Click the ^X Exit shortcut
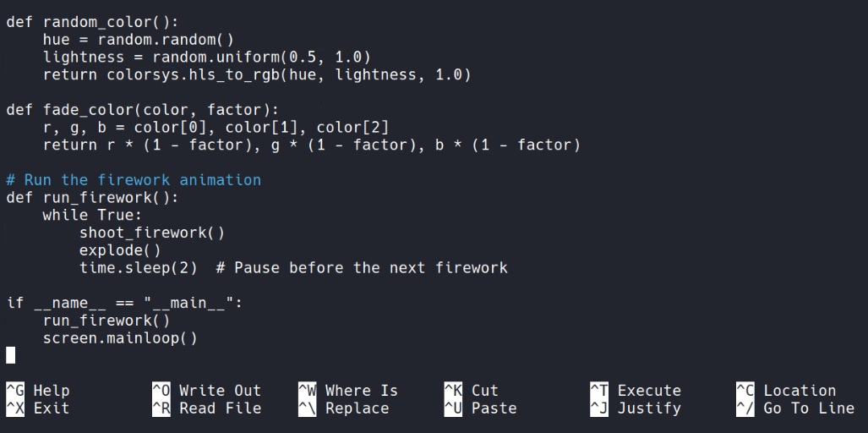The height and width of the screenshot is (433, 868). pos(38,408)
